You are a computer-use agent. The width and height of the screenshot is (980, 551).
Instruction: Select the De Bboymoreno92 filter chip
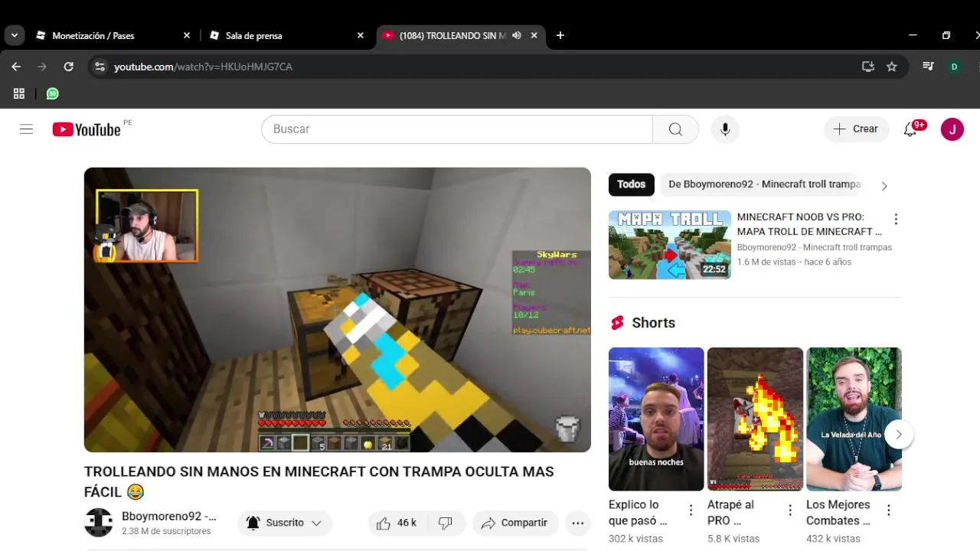click(x=764, y=184)
